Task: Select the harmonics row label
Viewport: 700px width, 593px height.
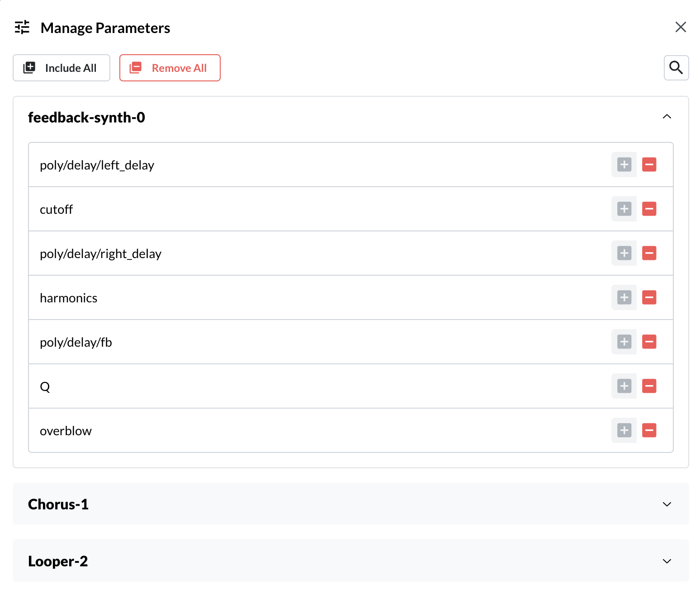Action: coord(68,298)
